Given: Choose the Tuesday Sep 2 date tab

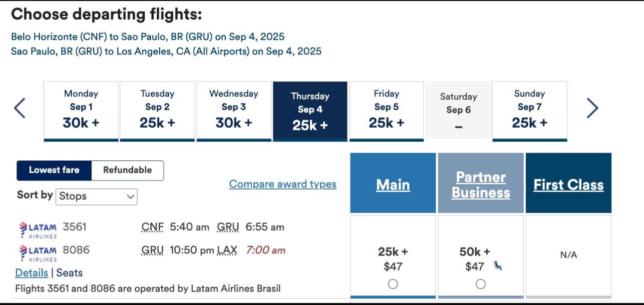Looking at the screenshot, I should click(157, 111).
